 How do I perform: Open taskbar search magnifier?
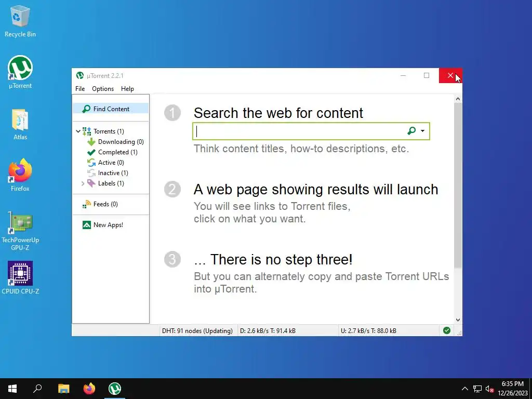pos(37,389)
